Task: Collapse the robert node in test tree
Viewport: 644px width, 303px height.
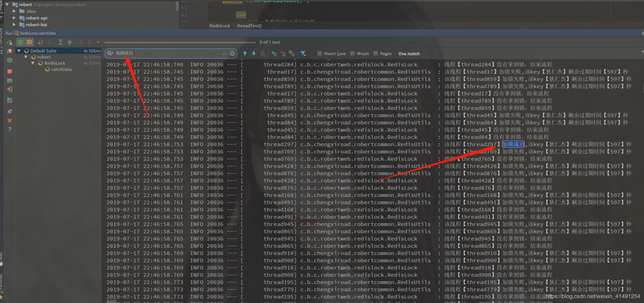Action: (26, 57)
